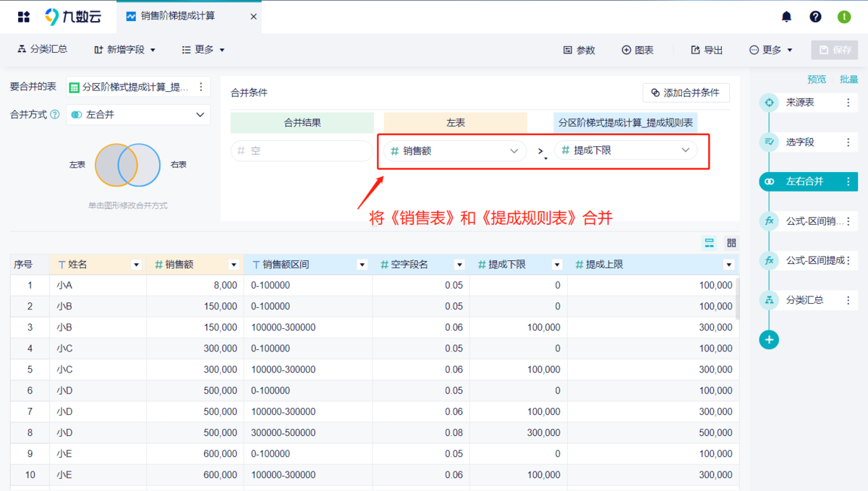
Task: Open the 销售额 left table field dropdown
Action: pos(454,150)
